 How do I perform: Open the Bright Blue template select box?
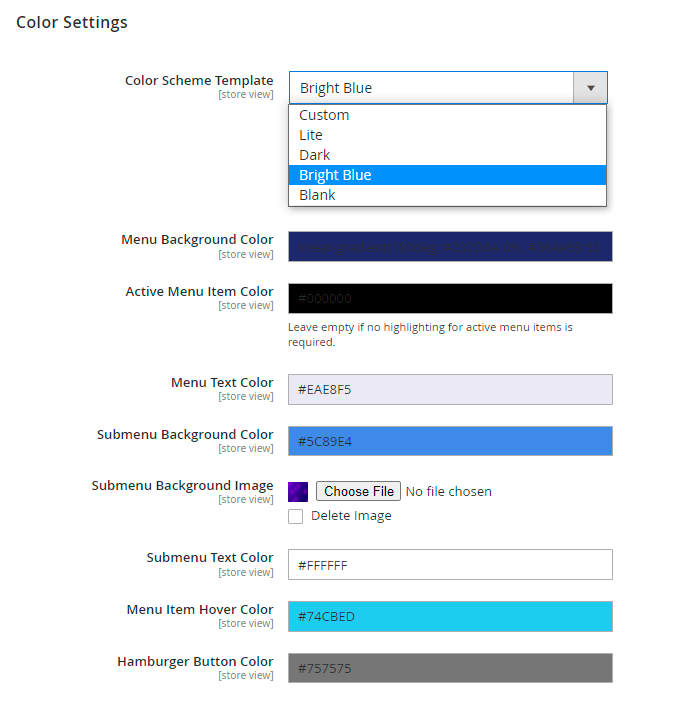(432, 88)
